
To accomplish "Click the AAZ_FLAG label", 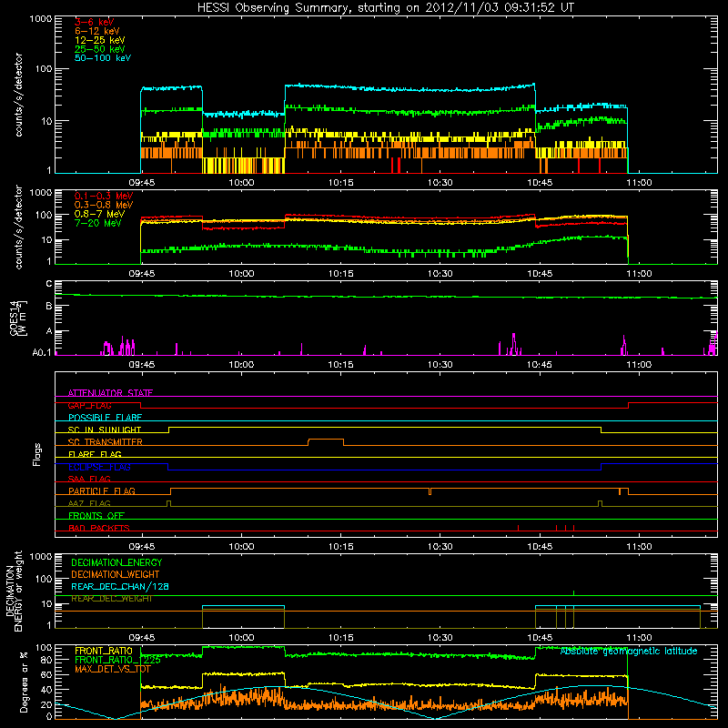I will (x=89, y=503).
